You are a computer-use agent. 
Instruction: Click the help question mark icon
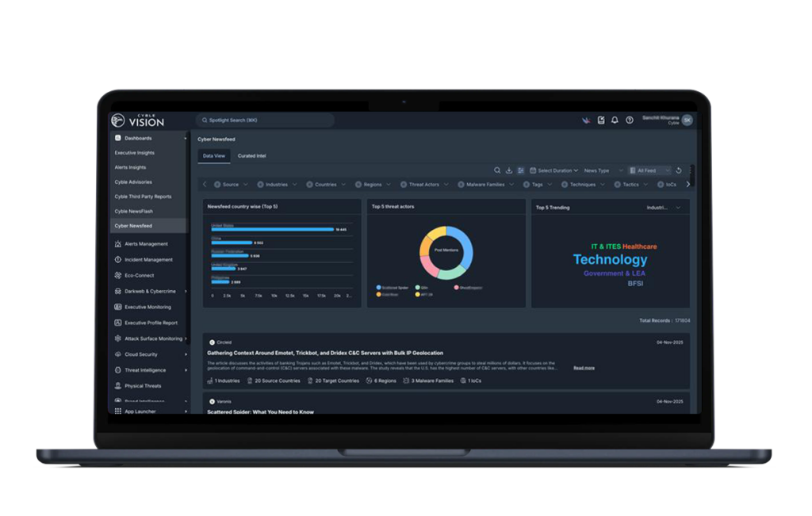(x=629, y=120)
